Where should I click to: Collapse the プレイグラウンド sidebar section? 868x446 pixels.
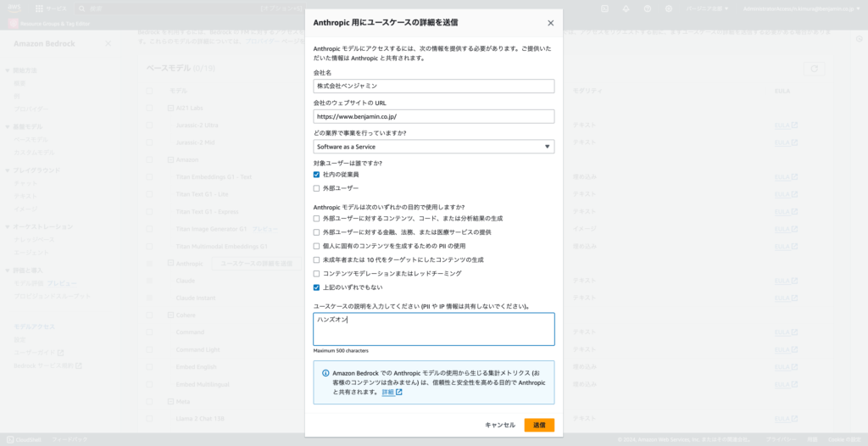[8, 170]
